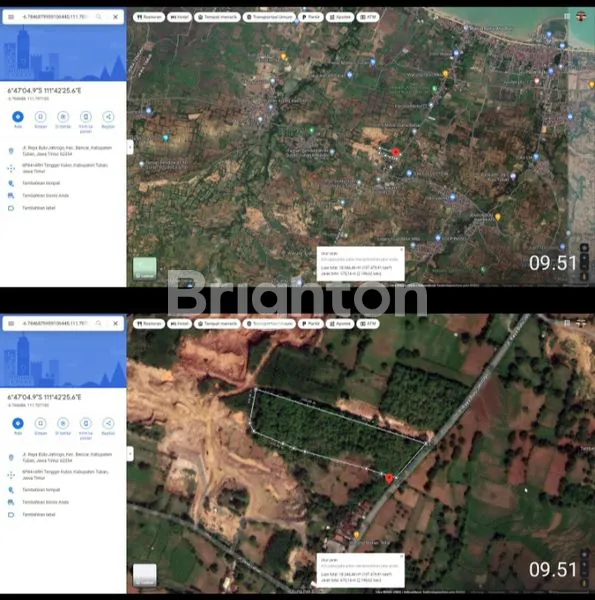
Task: Start Rute directions in wide-area map view
Action: [18, 117]
